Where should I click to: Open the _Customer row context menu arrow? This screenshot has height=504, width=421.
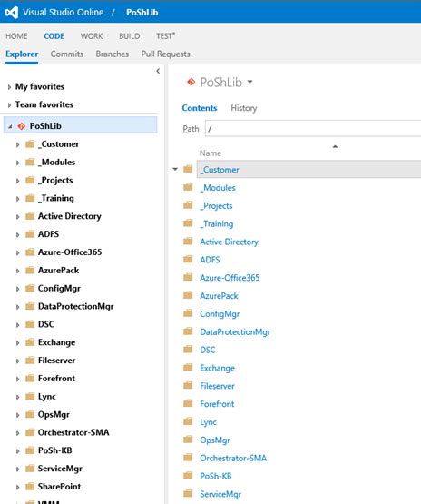[175, 169]
